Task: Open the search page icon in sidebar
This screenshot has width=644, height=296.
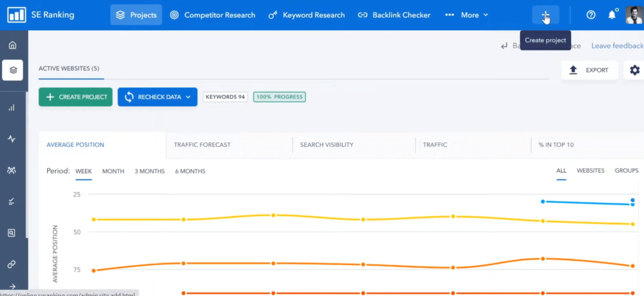Action: [x=12, y=232]
